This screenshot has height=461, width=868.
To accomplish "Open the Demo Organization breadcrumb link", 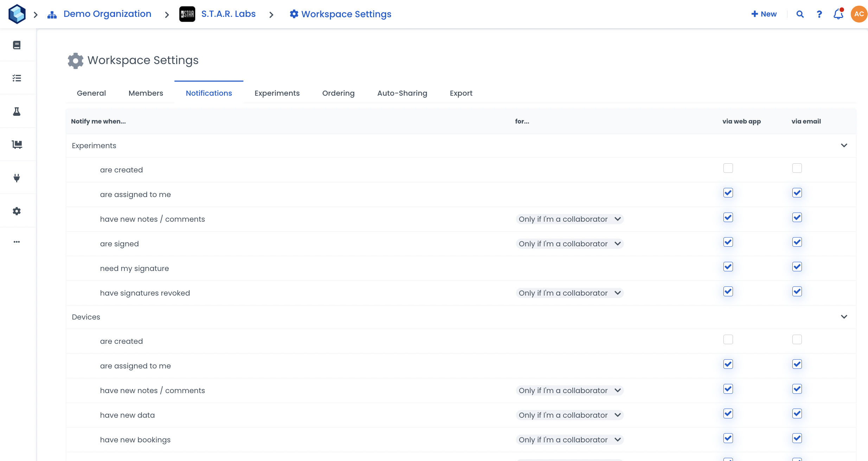I will tap(107, 14).
